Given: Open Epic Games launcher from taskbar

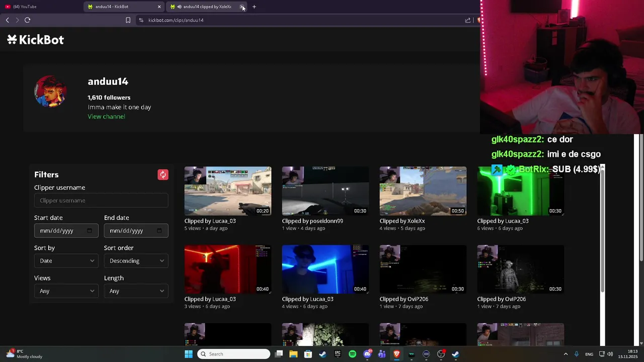Looking at the screenshot, I should [338, 354].
